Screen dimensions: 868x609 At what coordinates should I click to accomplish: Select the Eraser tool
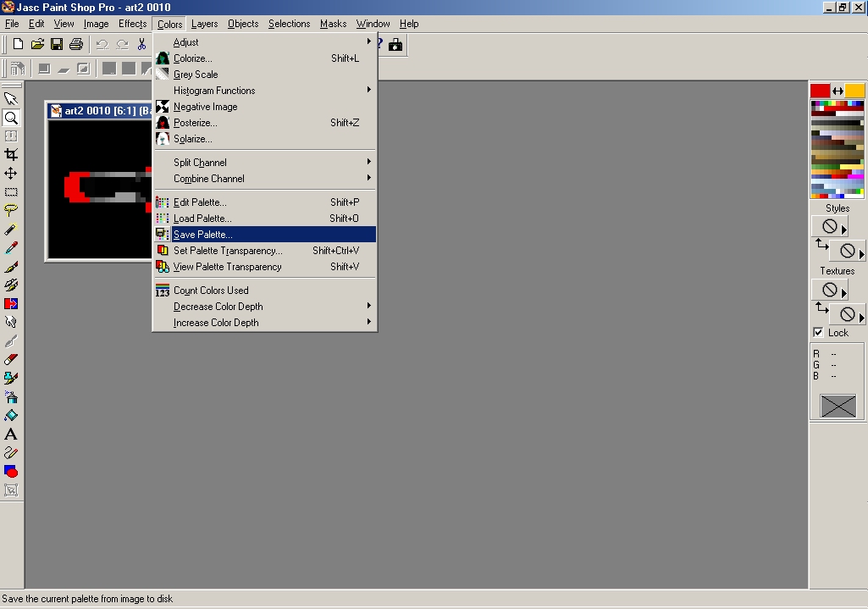pyautogui.click(x=11, y=360)
